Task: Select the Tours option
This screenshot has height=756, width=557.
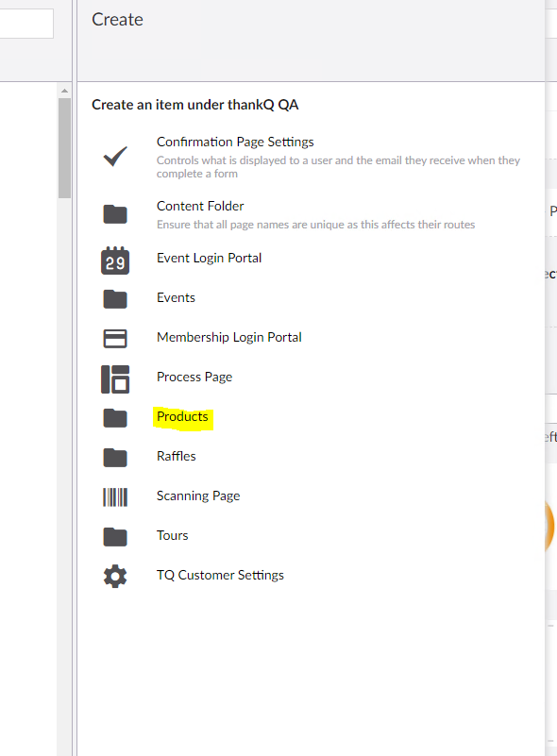Action: pyautogui.click(x=172, y=535)
